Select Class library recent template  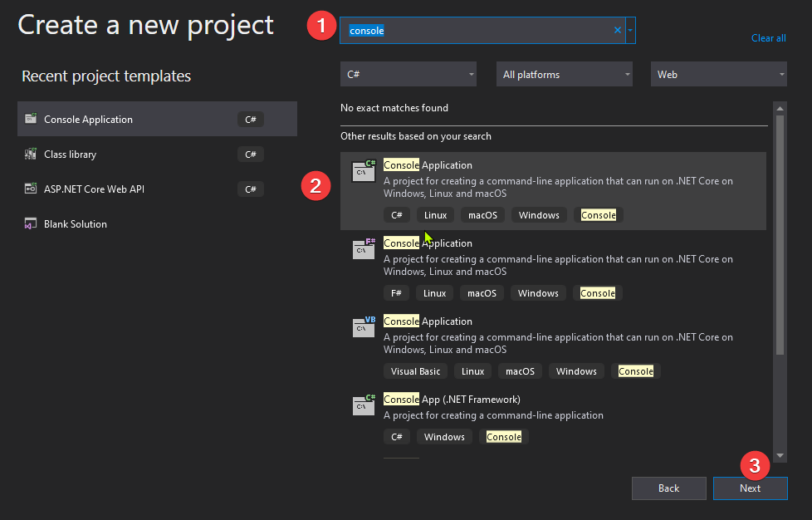pos(157,154)
